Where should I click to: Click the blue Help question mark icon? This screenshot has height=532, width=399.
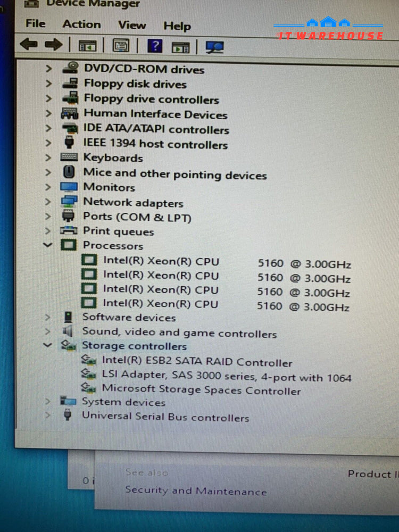coord(154,46)
